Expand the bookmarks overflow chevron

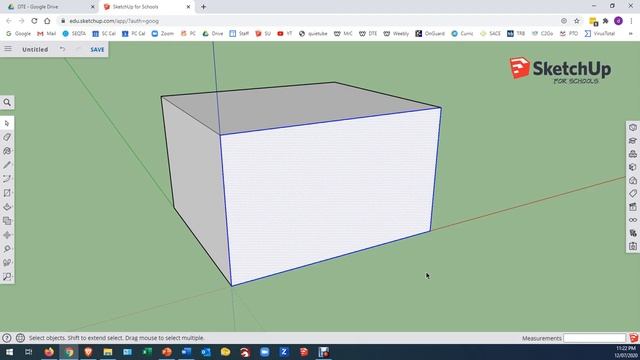pyautogui.click(x=631, y=33)
